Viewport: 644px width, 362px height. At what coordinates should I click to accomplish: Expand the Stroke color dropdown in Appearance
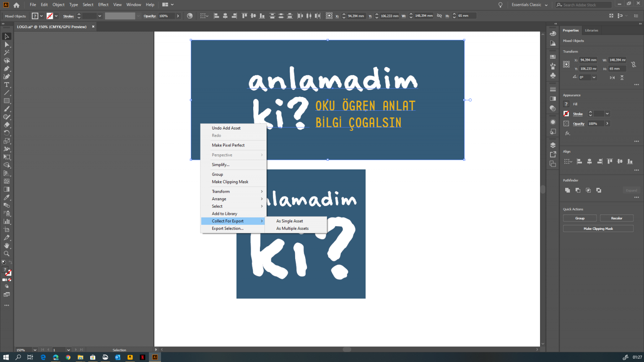pyautogui.click(x=607, y=114)
